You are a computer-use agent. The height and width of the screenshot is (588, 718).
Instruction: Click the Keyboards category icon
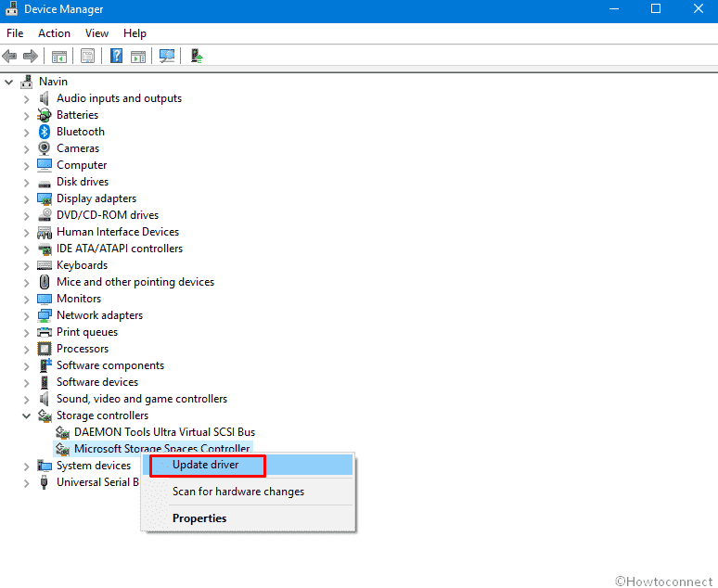[x=45, y=265]
